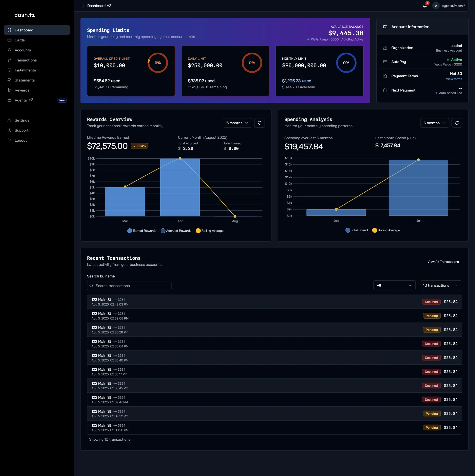Open the Spending Analysis 6 months dropdown
Screen dimensions: 475x476
435,123
